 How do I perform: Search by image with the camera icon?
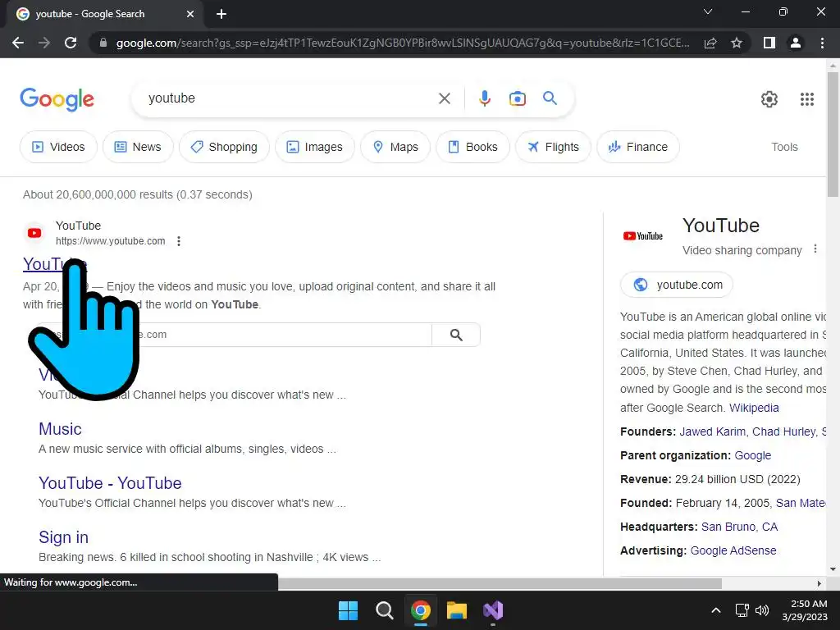click(x=517, y=98)
